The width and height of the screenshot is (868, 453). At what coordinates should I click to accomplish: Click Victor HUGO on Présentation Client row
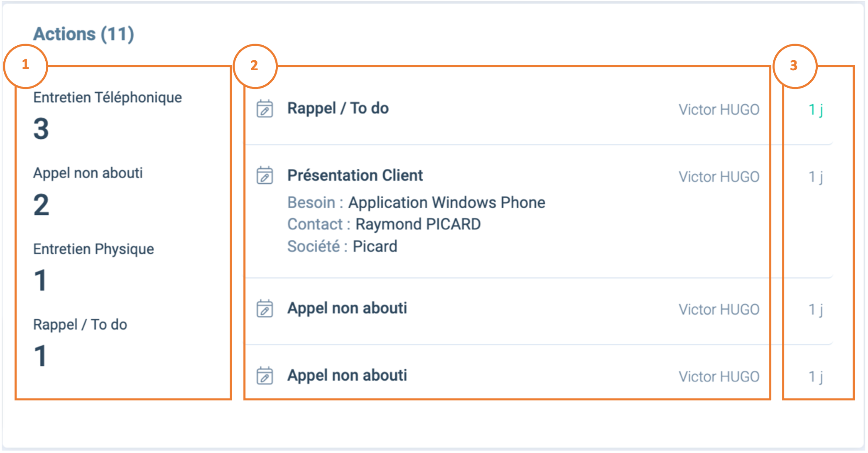(719, 177)
